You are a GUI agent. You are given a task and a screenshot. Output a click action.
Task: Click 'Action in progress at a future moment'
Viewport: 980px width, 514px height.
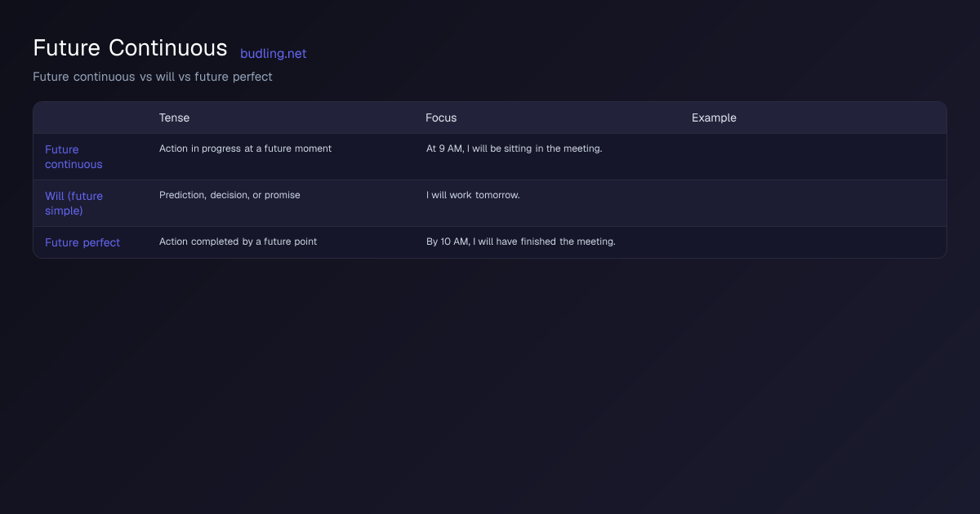coord(245,148)
